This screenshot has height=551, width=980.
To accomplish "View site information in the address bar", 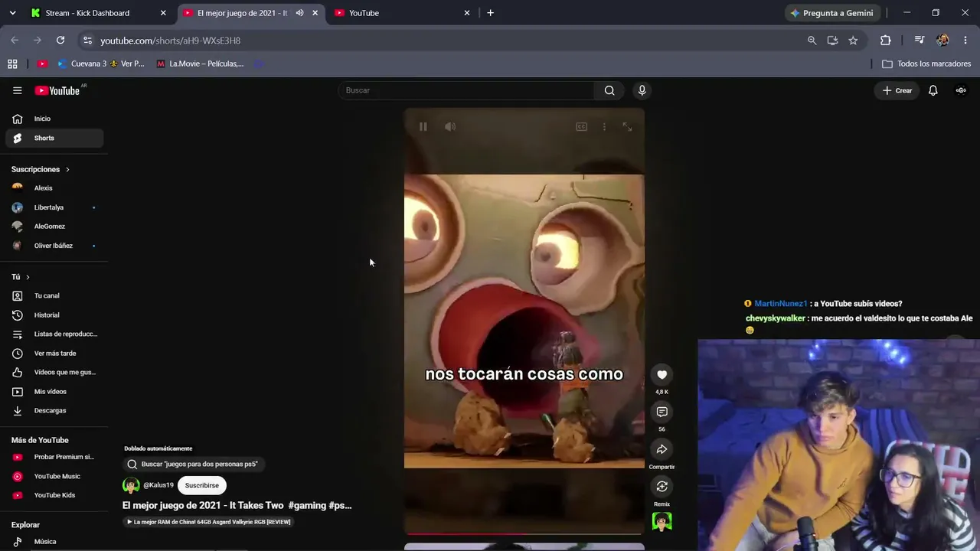I will [87, 41].
